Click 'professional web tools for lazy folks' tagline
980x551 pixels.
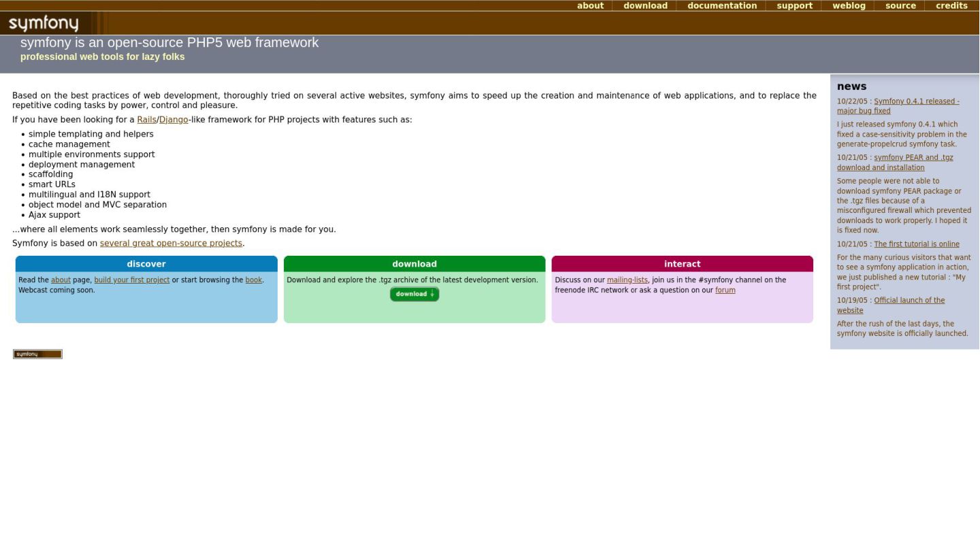click(102, 56)
